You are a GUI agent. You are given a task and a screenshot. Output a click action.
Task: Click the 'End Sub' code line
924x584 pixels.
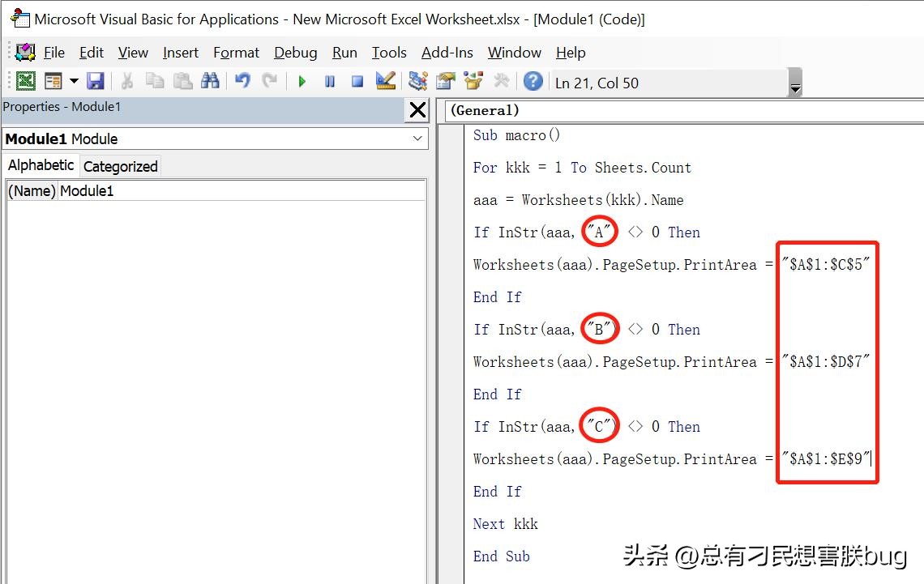coord(501,556)
